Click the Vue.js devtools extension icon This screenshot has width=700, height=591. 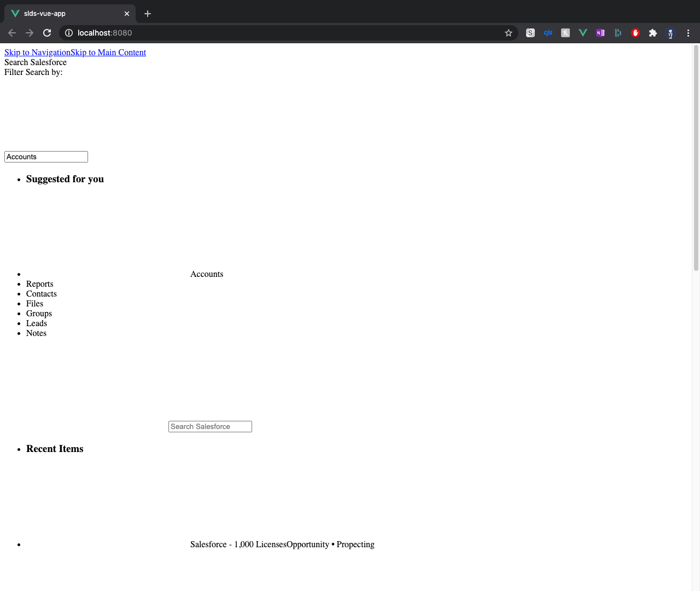click(x=583, y=33)
